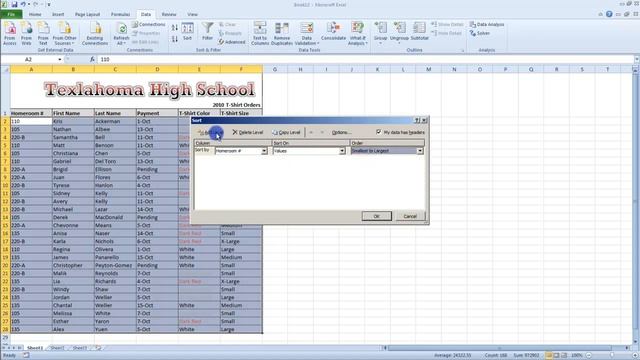Sort A to Z ascending icon
The image size is (640, 360).
click(x=175, y=28)
